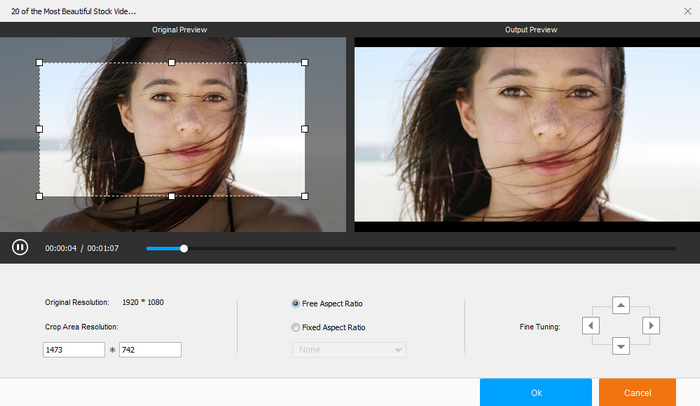
Task: Click the Crop Area Resolution label
Action: click(81, 327)
